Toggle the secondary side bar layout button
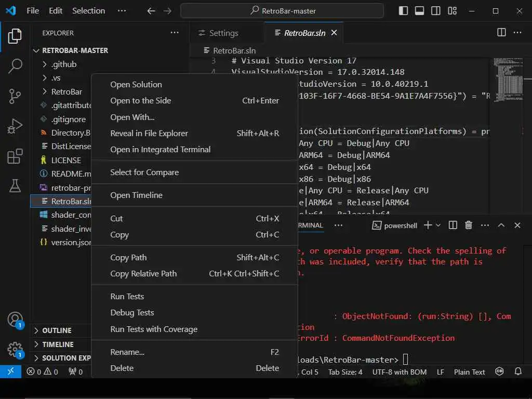The image size is (532, 399). point(436,11)
